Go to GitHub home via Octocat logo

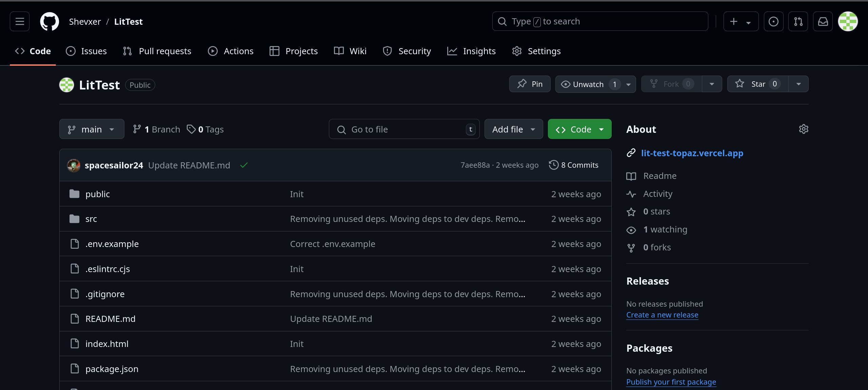pyautogui.click(x=50, y=21)
